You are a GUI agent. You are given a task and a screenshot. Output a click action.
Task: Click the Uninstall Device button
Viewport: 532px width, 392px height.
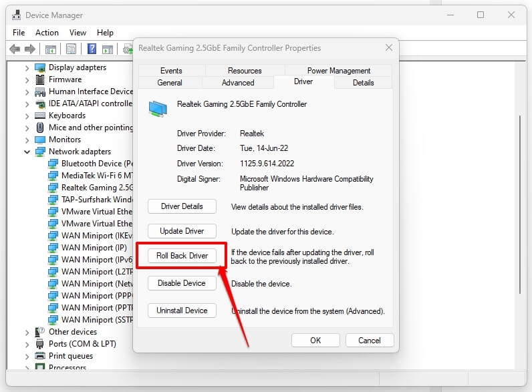pos(182,311)
